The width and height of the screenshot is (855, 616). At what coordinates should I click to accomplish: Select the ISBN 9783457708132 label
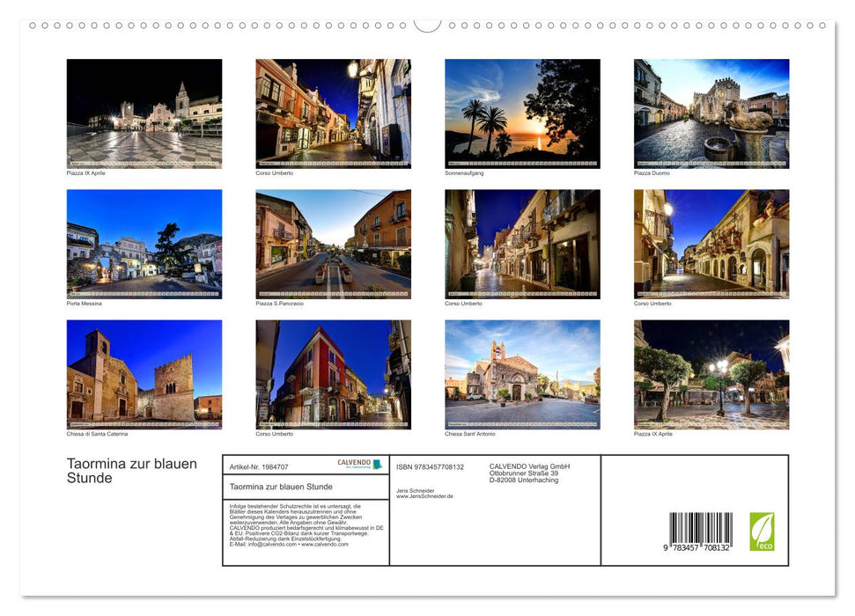[431, 466]
